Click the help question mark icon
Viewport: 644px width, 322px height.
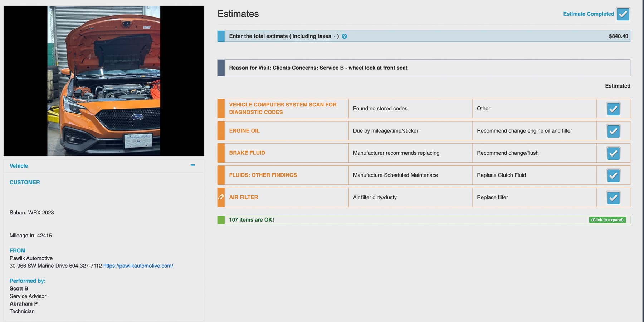coord(344,36)
